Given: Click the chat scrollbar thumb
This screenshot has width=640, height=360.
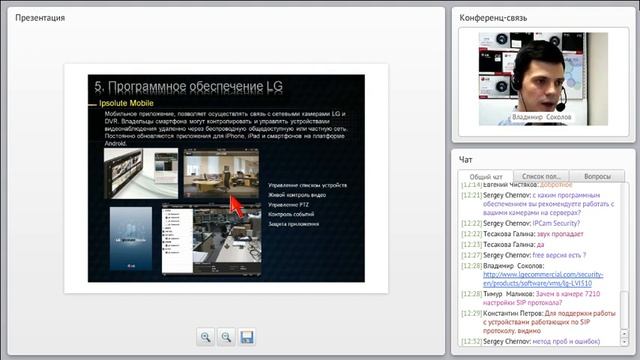Looking at the screenshot, I should coord(624,309).
